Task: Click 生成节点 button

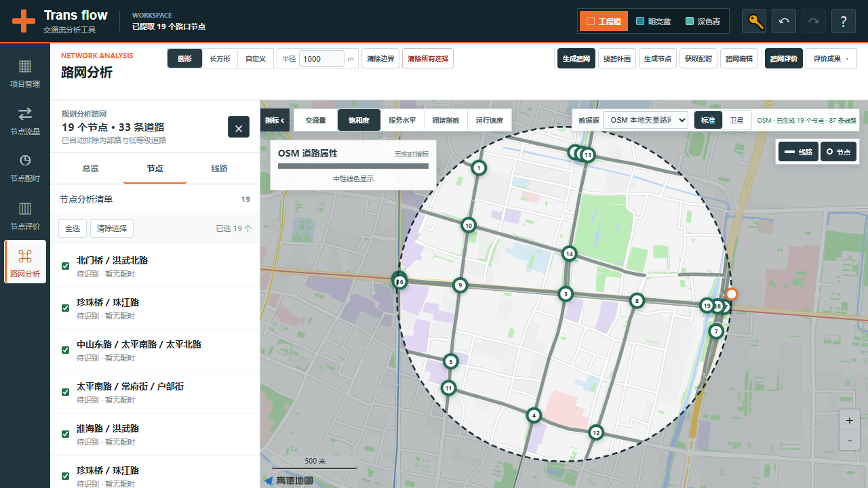Action: coord(658,59)
